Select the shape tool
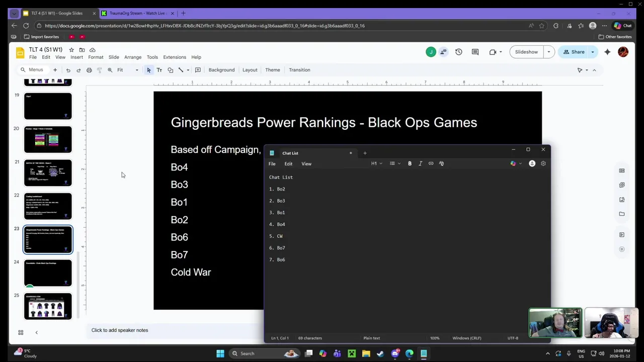Screen dimensions: 644x362 [170, 70]
